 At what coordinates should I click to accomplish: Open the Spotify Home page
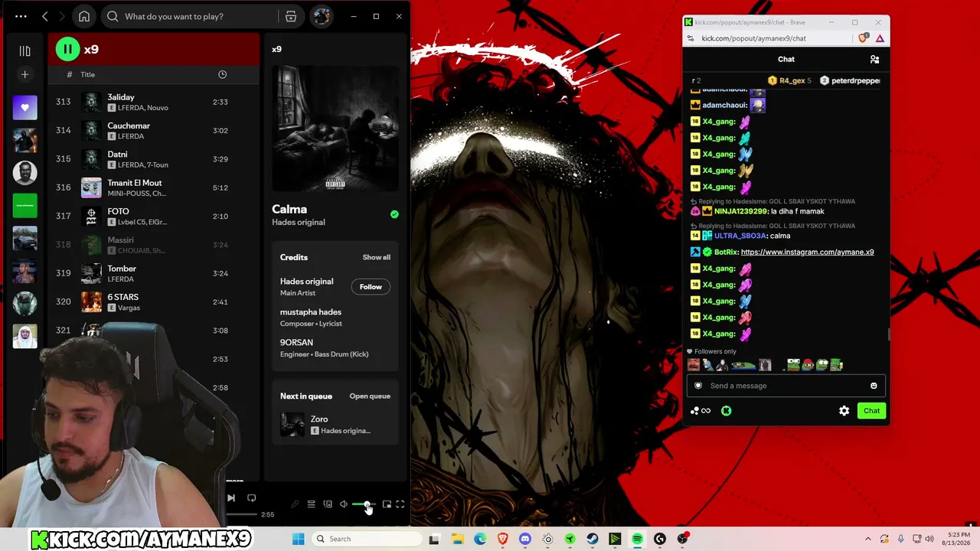[84, 16]
